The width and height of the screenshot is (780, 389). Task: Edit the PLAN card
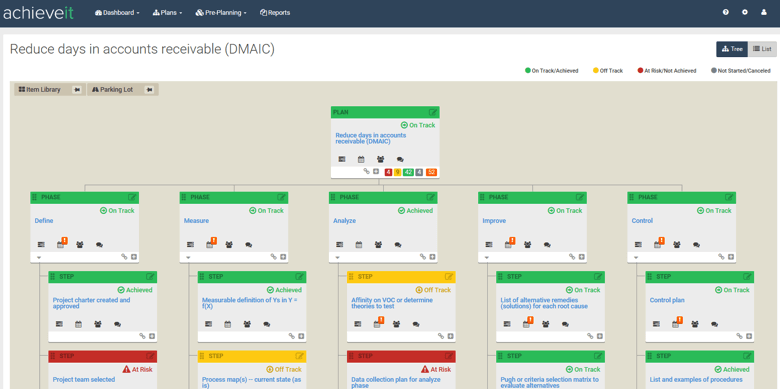433,112
